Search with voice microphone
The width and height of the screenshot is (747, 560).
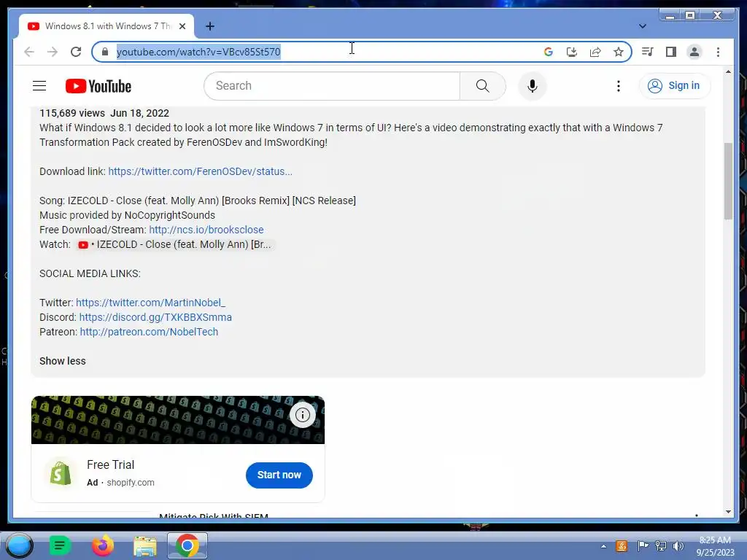point(532,86)
